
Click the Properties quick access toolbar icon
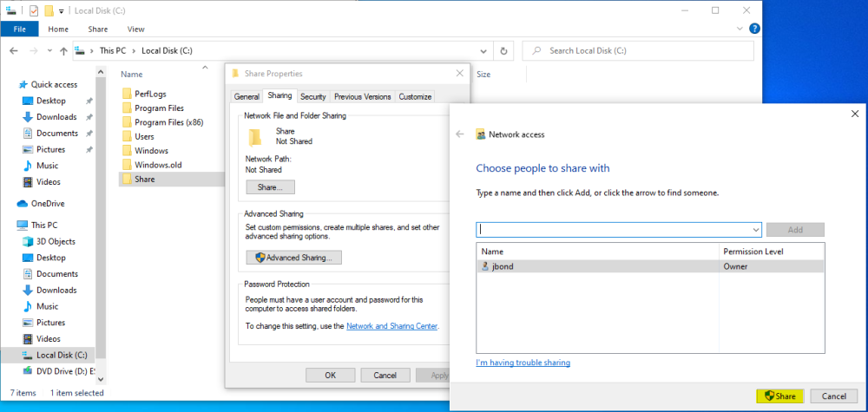point(34,10)
